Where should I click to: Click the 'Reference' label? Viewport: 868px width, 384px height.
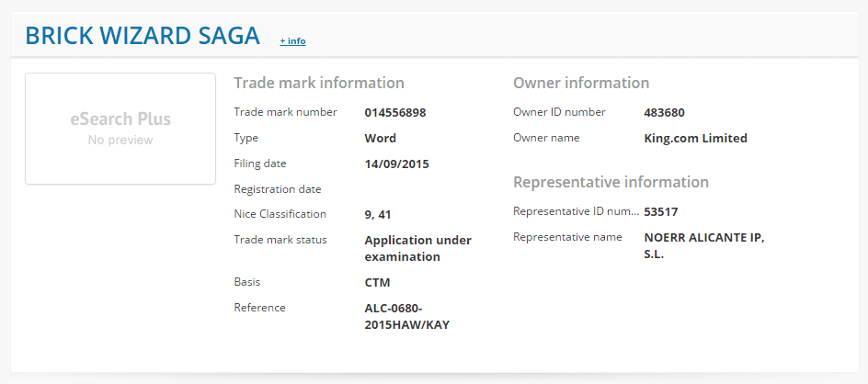[259, 308]
